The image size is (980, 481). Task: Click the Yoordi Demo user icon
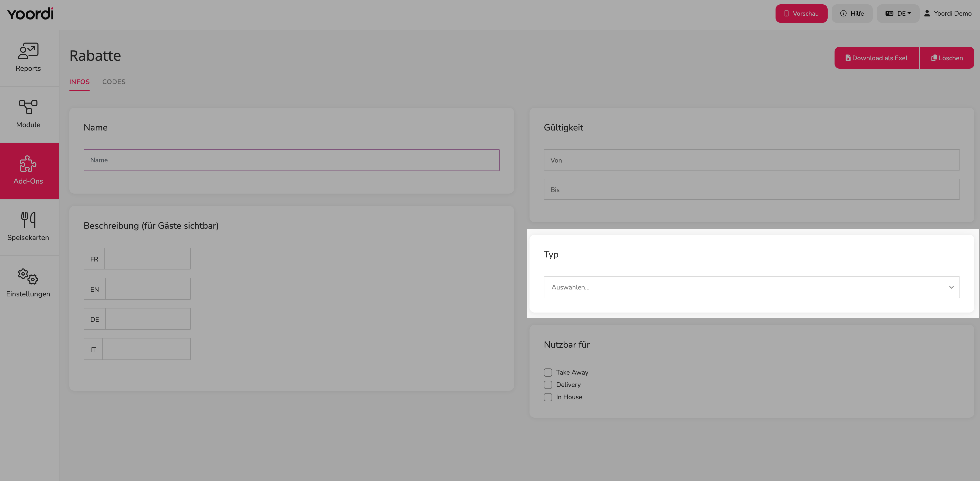point(927,13)
